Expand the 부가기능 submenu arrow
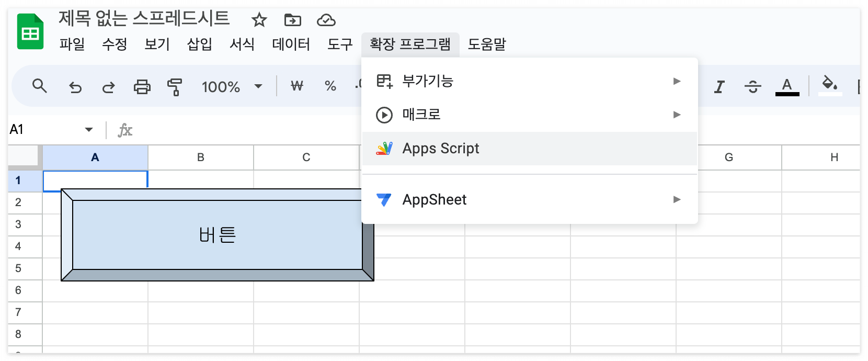868x361 pixels. point(677,81)
